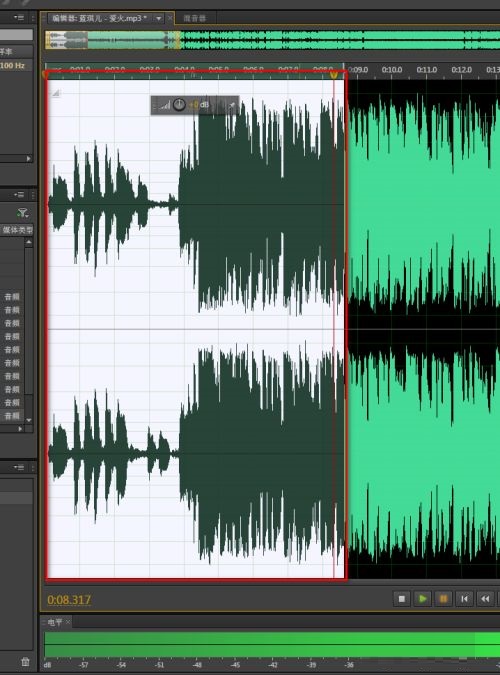500x675 pixels.
Task: Pin the volume HUD overlay
Action: coord(232,105)
